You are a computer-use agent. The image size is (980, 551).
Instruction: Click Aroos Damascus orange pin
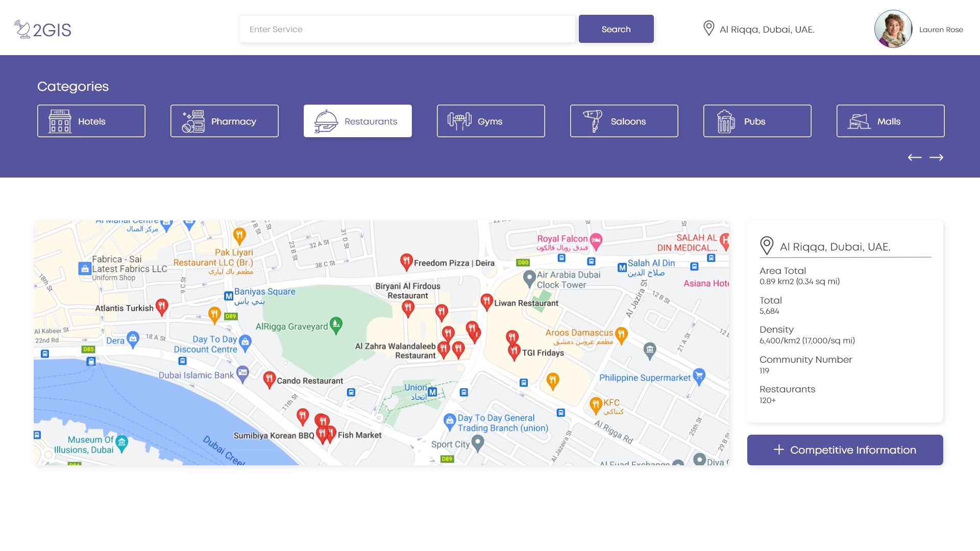coord(621,335)
